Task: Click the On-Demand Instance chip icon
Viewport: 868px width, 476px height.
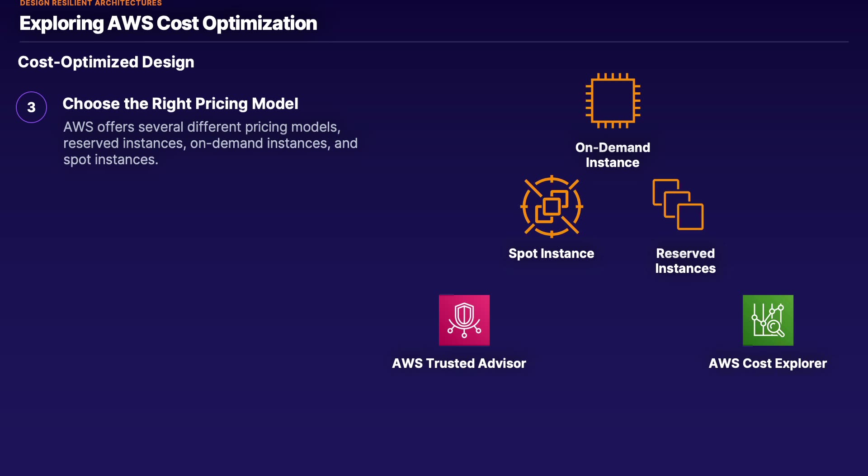Action: pos(613,100)
